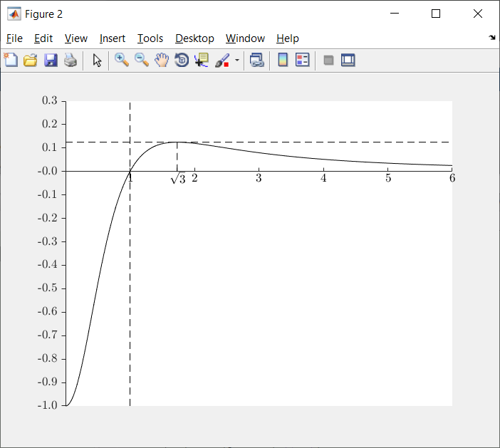Click the New Figure toolbar icon
Screen dimensions: 500x448
pos(11,60)
